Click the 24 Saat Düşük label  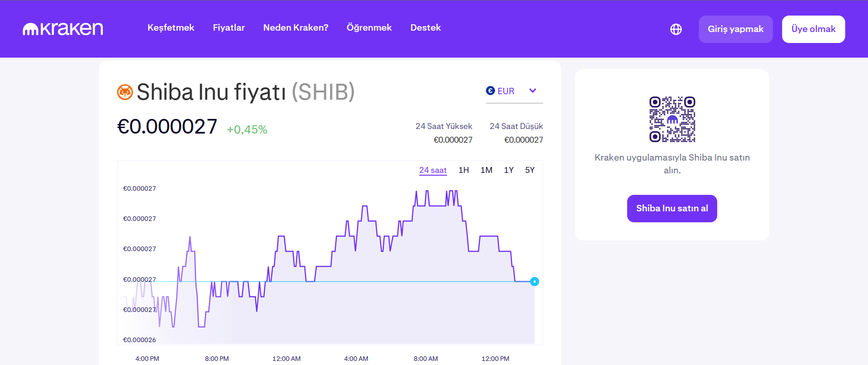pyautogui.click(x=517, y=126)
